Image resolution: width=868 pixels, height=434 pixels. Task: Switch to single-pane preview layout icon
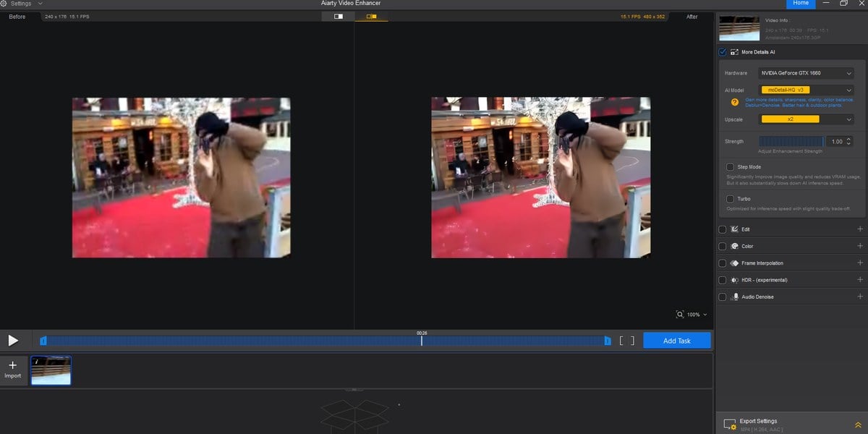339,16
